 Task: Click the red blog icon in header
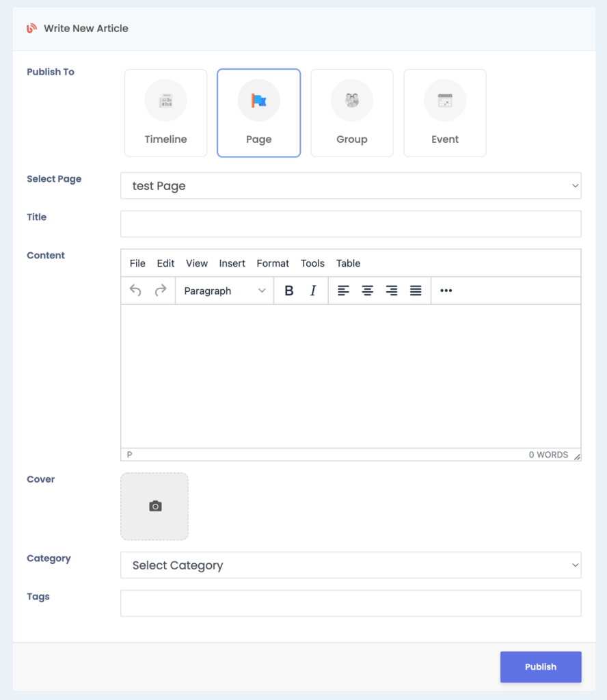31,29
